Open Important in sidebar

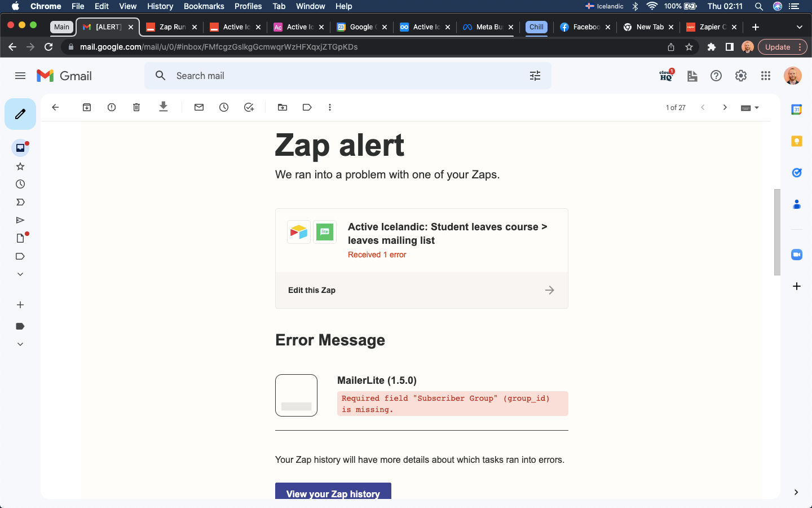(x=20, y=202)
